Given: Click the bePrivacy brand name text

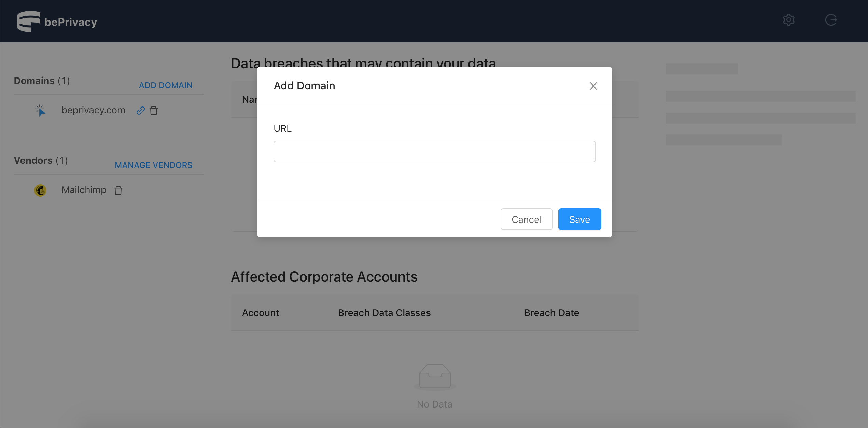Looking at the screenshot, I should click(71, 22).
